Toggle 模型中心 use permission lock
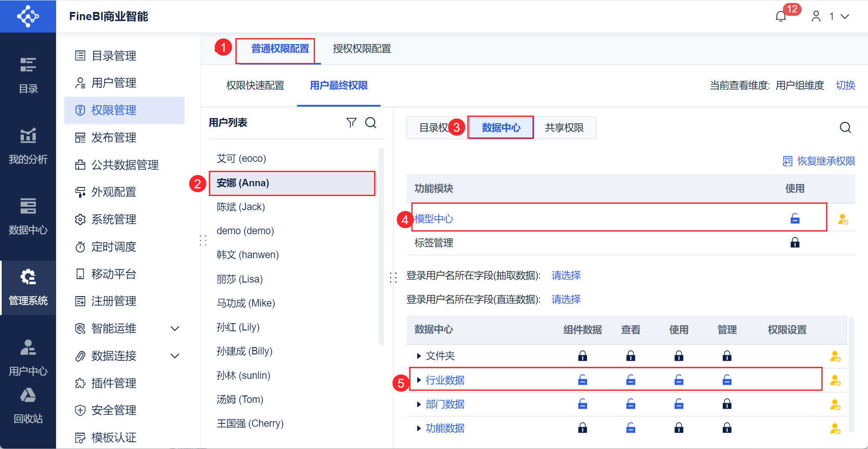868x449 pixels. tap(795, 219)
